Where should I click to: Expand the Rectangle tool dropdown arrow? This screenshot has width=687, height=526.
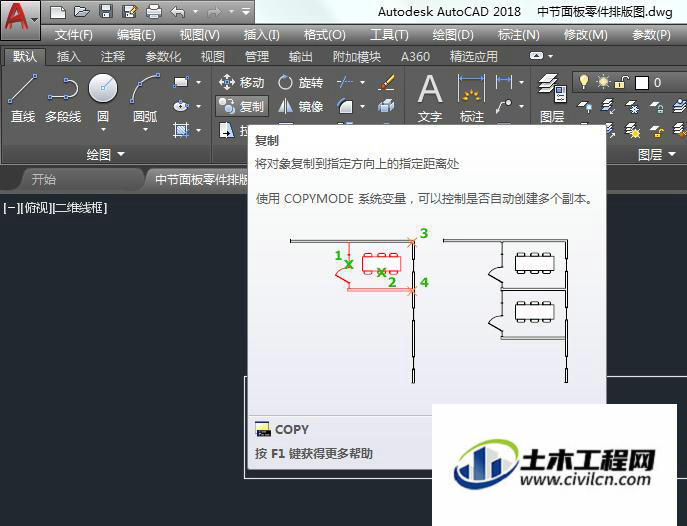point(198,82)
